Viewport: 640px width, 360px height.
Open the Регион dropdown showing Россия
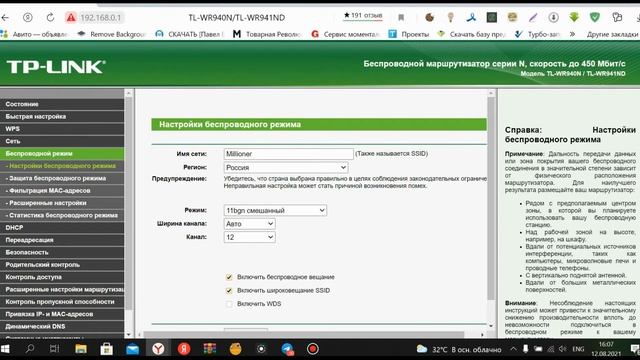click(x=286, y=167)
